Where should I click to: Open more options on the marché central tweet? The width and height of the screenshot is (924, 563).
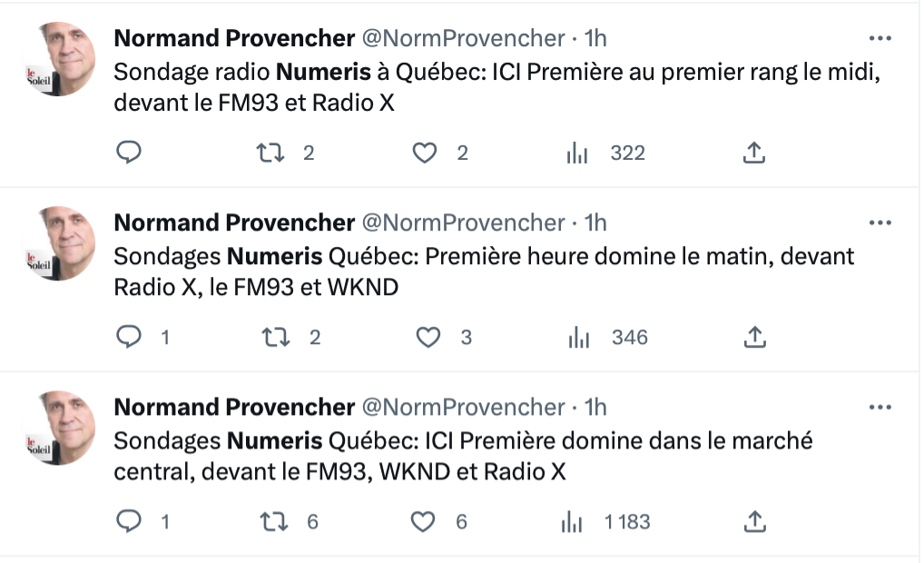tap(880, 408)
